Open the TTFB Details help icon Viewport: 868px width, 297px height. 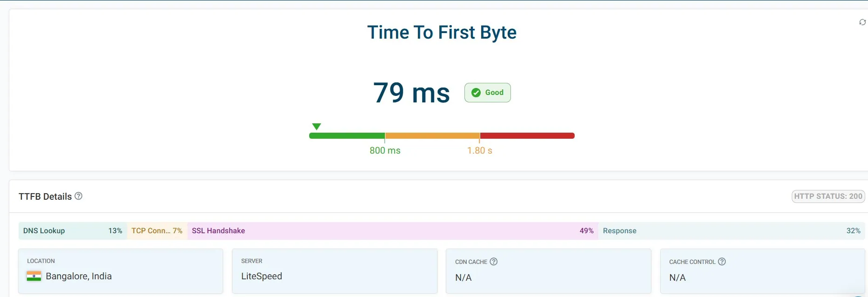tap(79, 196)
